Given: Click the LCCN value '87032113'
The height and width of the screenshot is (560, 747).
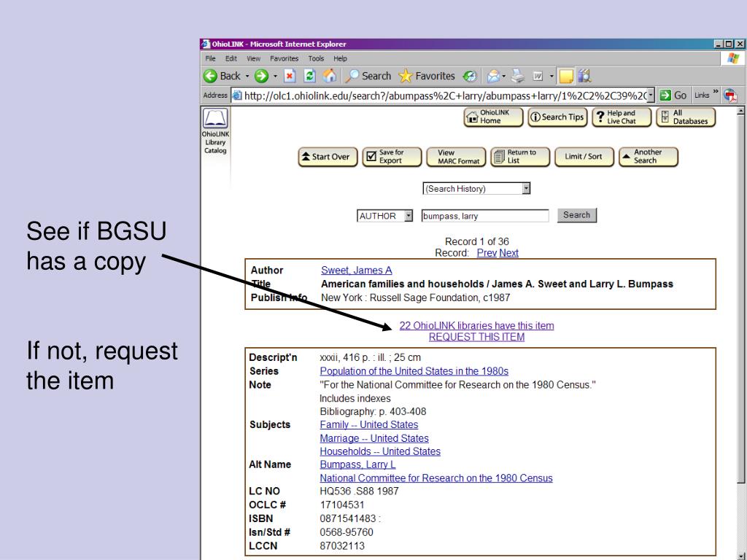Looking at the screenshot, I should tap(342, 545).
